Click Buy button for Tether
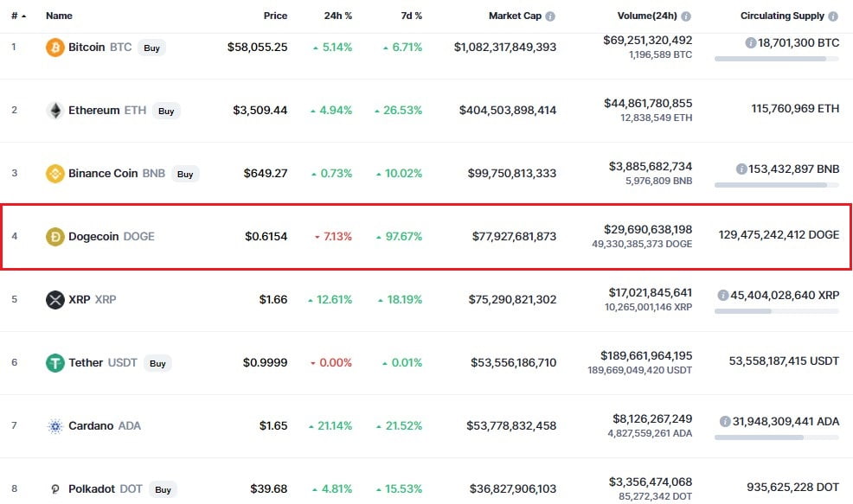The width and height of the screenshot is (853, 504). click(157, 363)
